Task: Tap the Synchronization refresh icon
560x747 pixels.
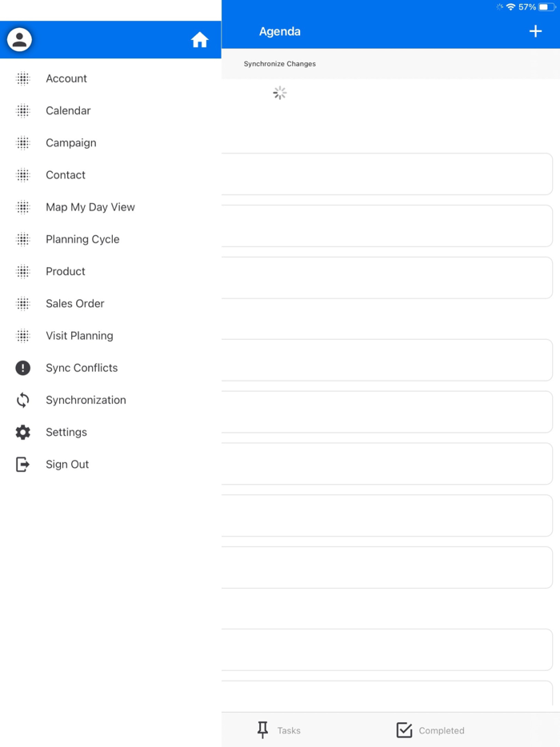Action: [x=22, y=400]
